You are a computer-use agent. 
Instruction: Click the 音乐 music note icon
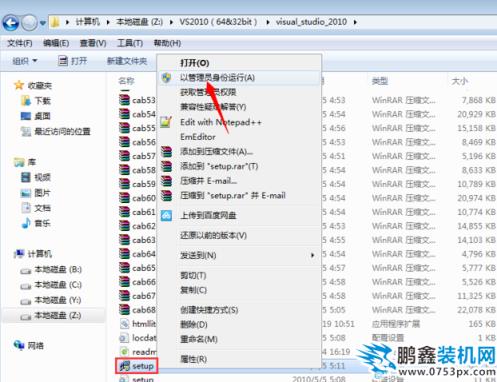[26, 223]
